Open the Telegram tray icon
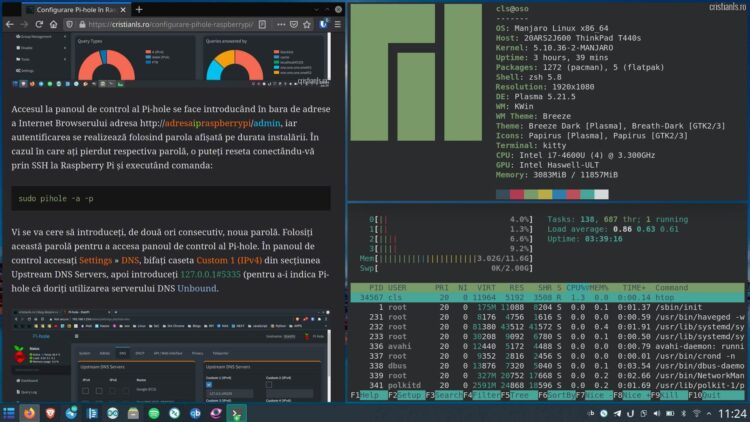This screenshot has height=422, width=750. coord(618,413)
